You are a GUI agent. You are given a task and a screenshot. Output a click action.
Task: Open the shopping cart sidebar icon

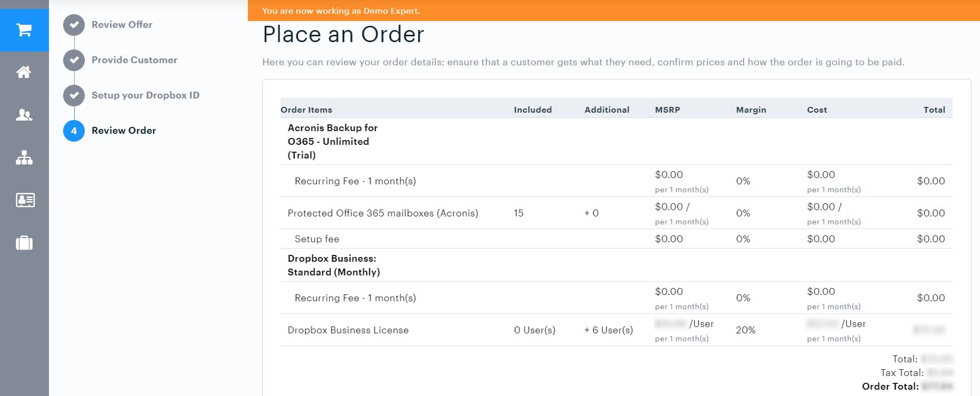coord(24,30)
